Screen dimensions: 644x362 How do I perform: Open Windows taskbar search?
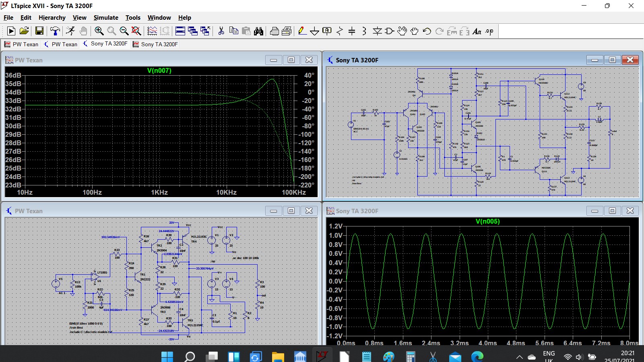(x=190, y=356)
